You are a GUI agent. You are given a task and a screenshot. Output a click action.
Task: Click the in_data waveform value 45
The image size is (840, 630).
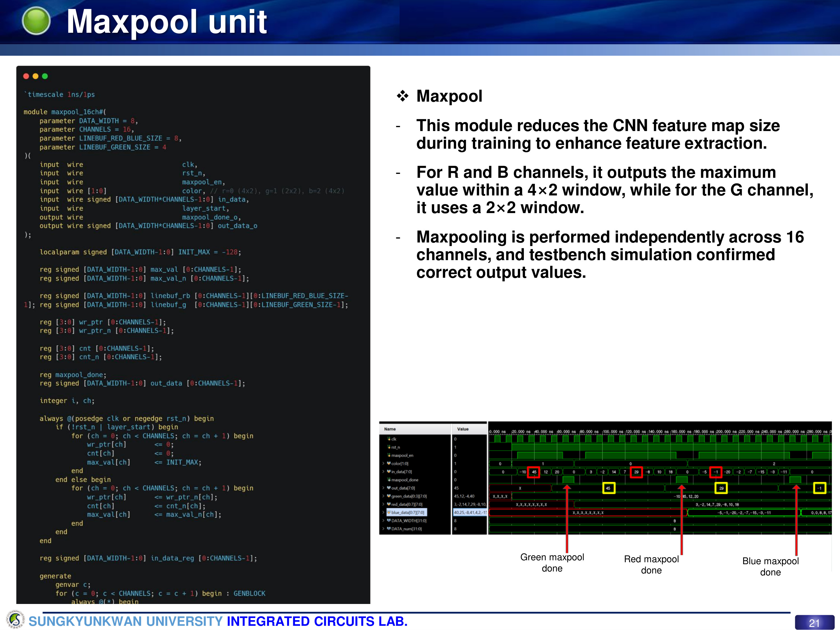point(534,472)
